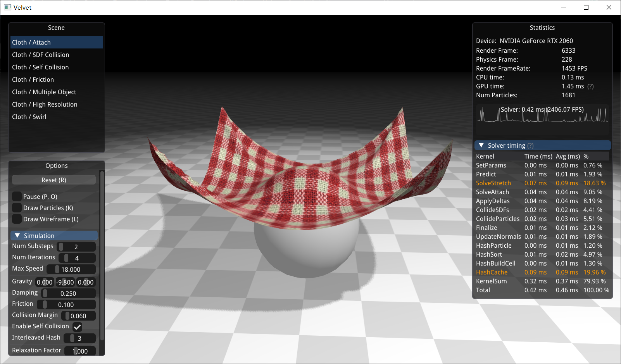Adjust the Friction slider
The width and height of the screenshot is (621, 364).
tap(66, 305)
